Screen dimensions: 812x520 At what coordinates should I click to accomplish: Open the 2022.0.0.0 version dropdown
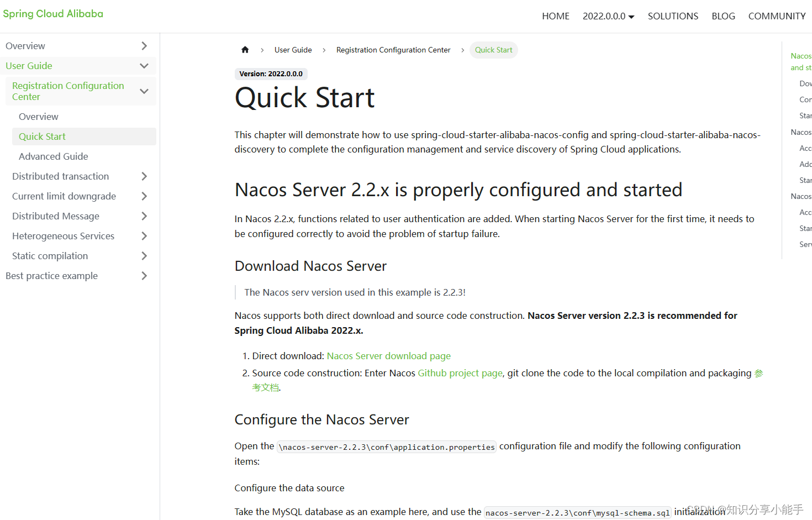tap(608, 16)
